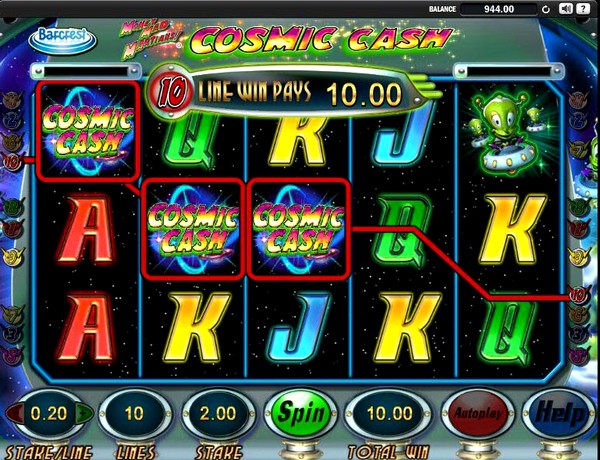This screenshot has width=600, height=460.
Task: Click the Stake display showing 2.00
Action: (218, 414)
